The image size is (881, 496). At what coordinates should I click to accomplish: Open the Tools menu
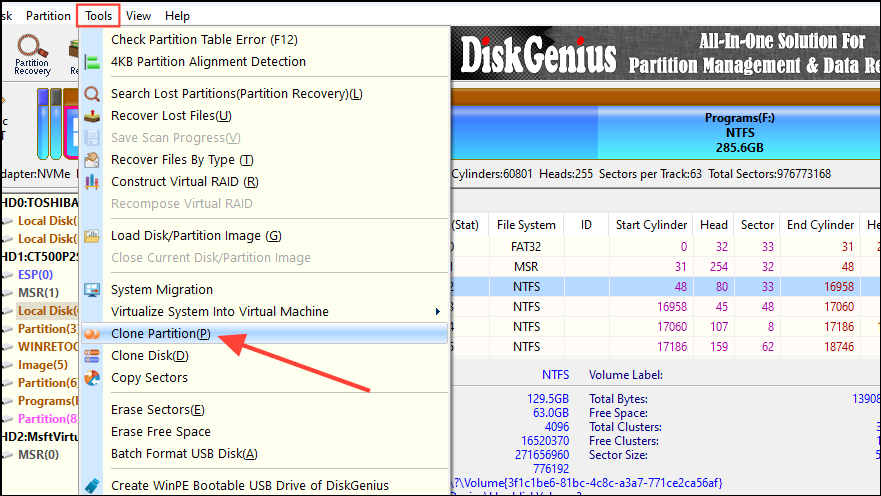tap(98, 16)
